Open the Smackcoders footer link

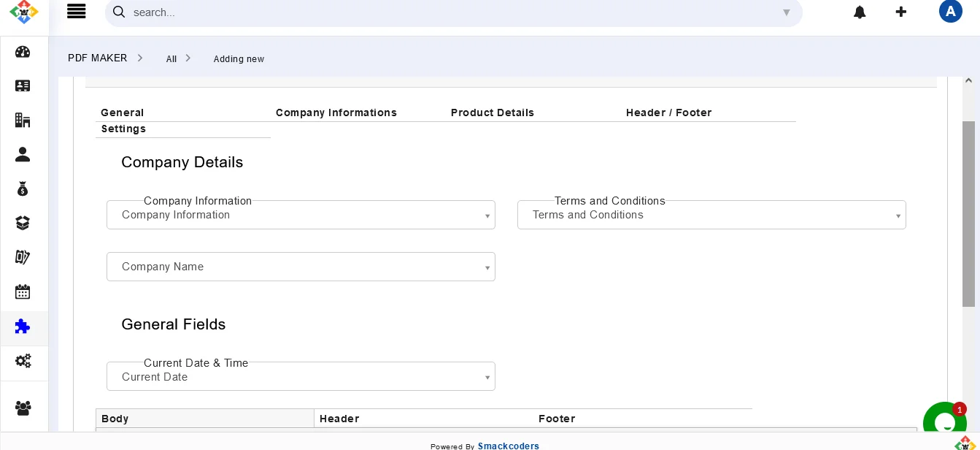[509, 446]
